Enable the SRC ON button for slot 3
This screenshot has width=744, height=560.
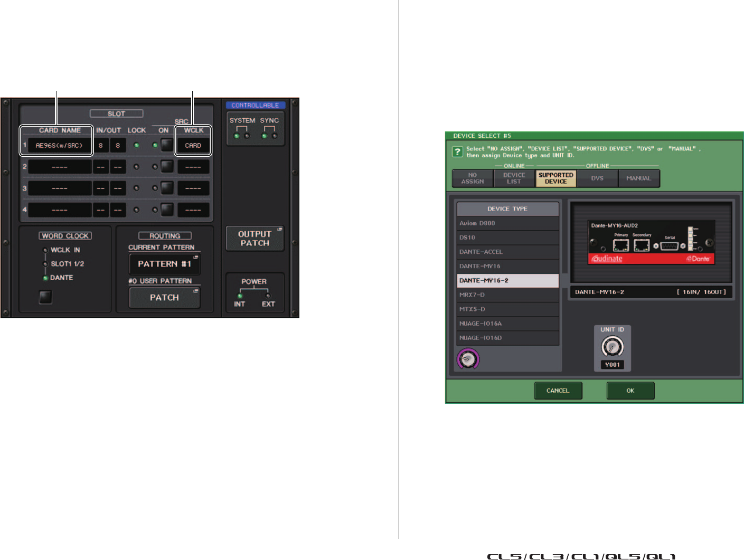(x=167, y=188)
